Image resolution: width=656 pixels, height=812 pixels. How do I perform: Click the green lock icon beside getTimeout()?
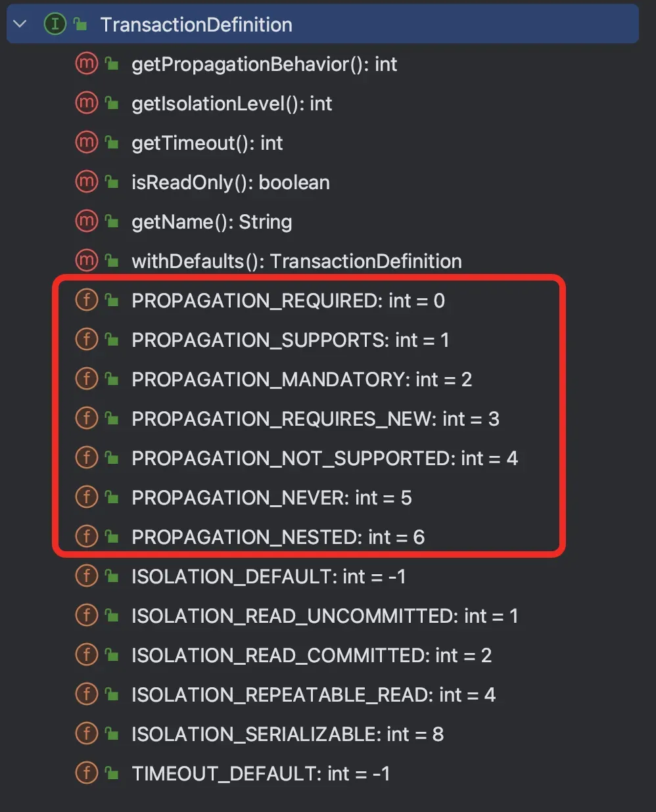click(112, 143)
